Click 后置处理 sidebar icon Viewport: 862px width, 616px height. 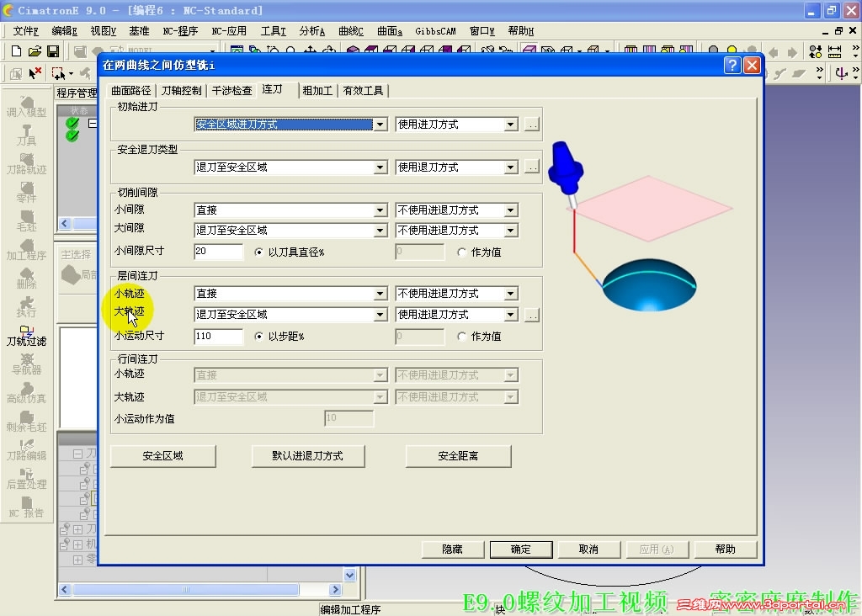click(x=26, y=478)
